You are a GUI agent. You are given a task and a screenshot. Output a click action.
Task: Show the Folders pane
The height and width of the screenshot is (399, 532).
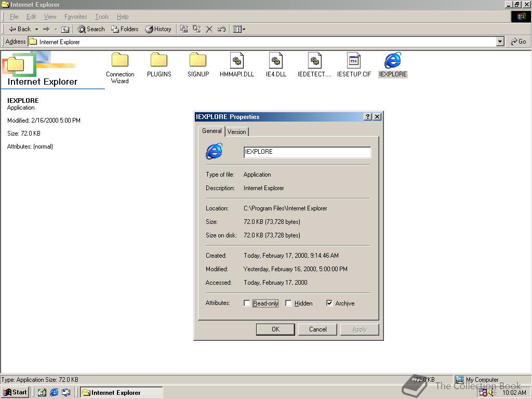click(125, 29)
